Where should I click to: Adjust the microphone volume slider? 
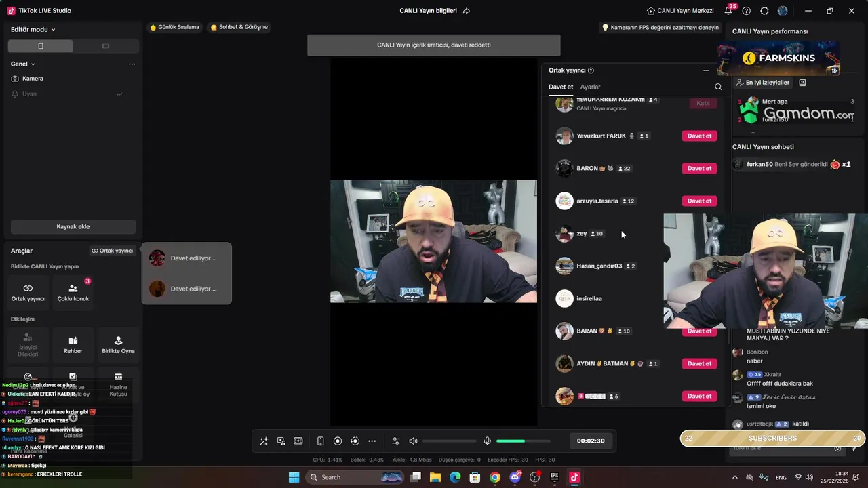(x=523, y=441)
